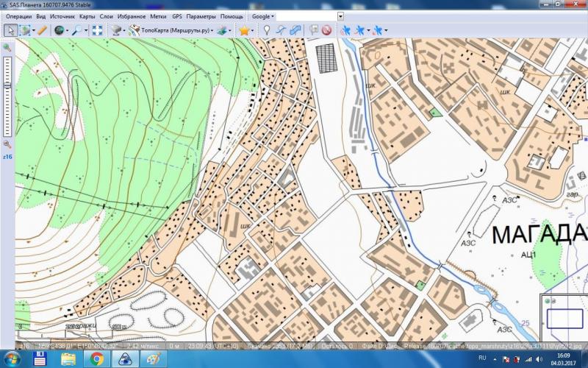Screen dimensions: 588x368
Task: Expand the Google search provider dropdown
Action: pos(263,15)
